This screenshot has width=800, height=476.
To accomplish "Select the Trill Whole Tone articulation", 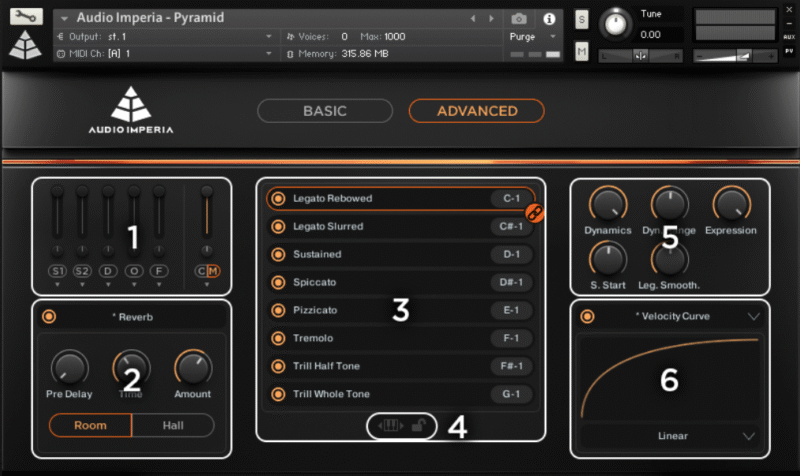I will [401, 394].
